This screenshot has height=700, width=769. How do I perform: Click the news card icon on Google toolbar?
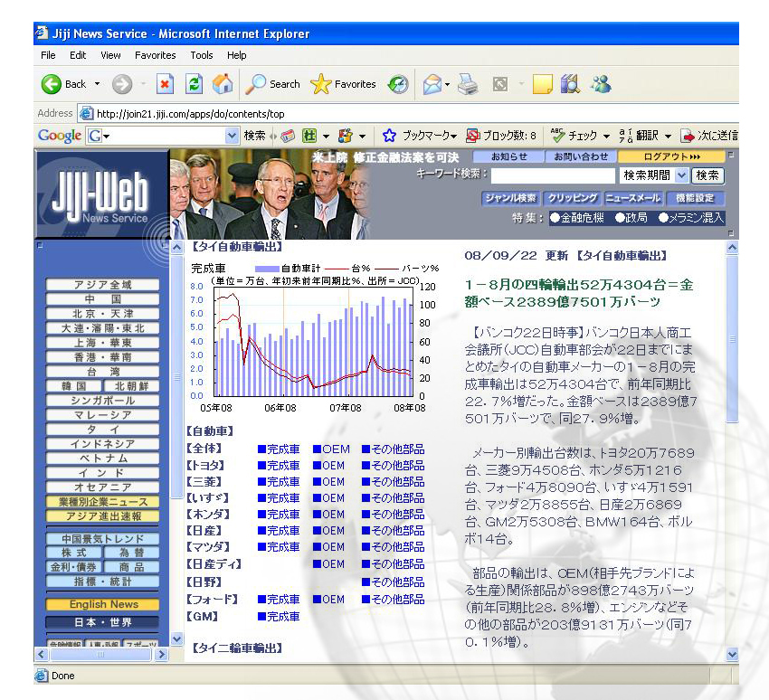[288, 136]
